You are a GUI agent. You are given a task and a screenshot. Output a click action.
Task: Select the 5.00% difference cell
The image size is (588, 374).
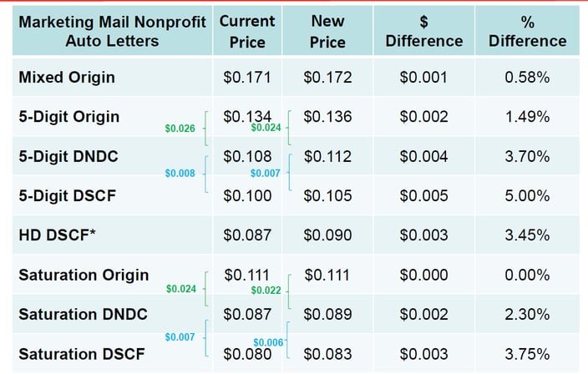tap(527, 196)
